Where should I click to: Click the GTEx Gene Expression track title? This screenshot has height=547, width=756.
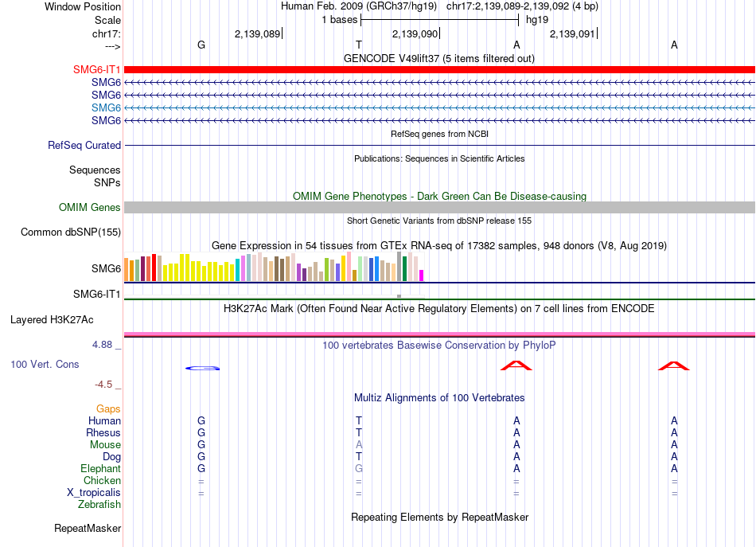pos(439,245)
